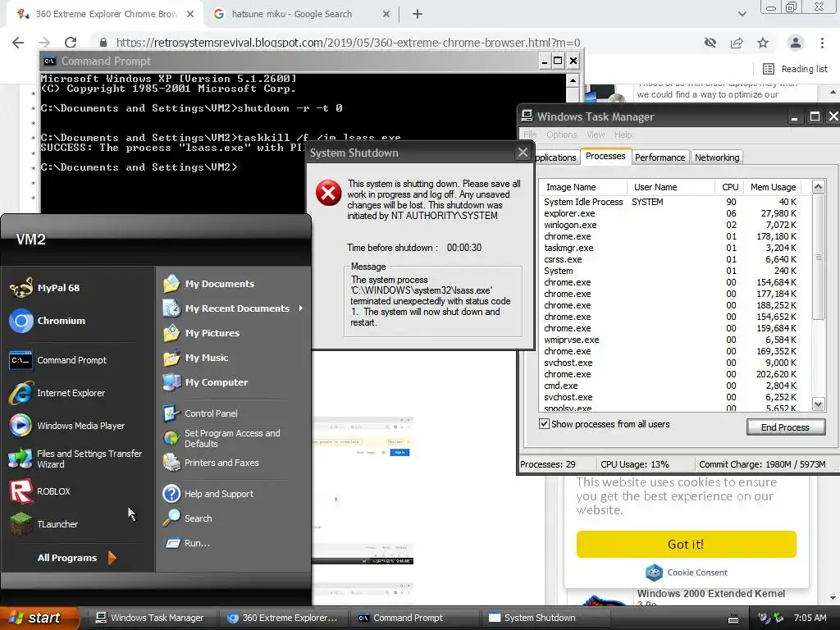This screenshot has width=840, height=630.
Task: Open Task Manager Help menu
Action: (x=623, y=135)
